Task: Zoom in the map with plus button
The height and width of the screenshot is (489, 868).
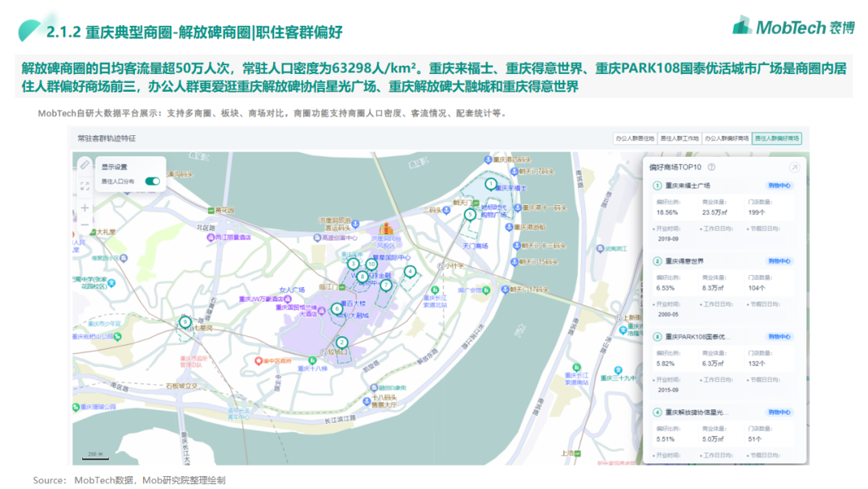Action: [84, 208]
